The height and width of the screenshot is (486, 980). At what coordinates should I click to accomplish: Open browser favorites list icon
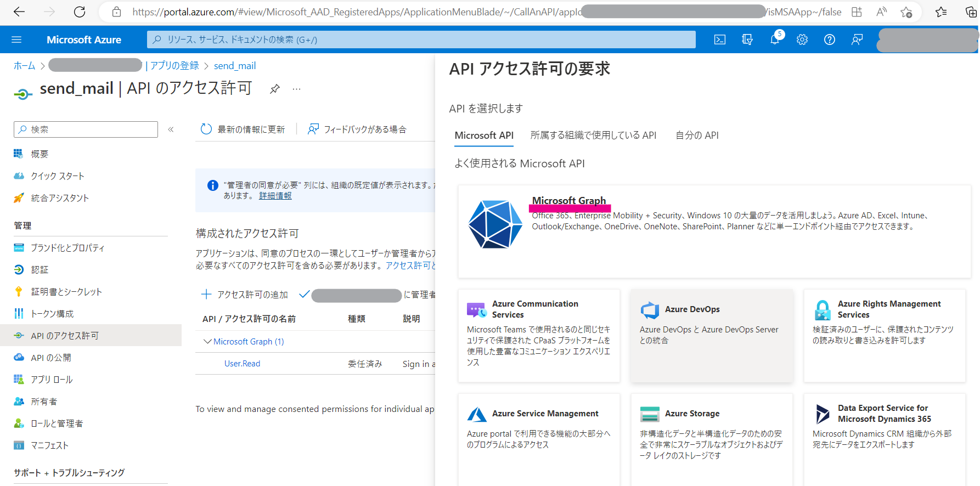pos(941,12)
